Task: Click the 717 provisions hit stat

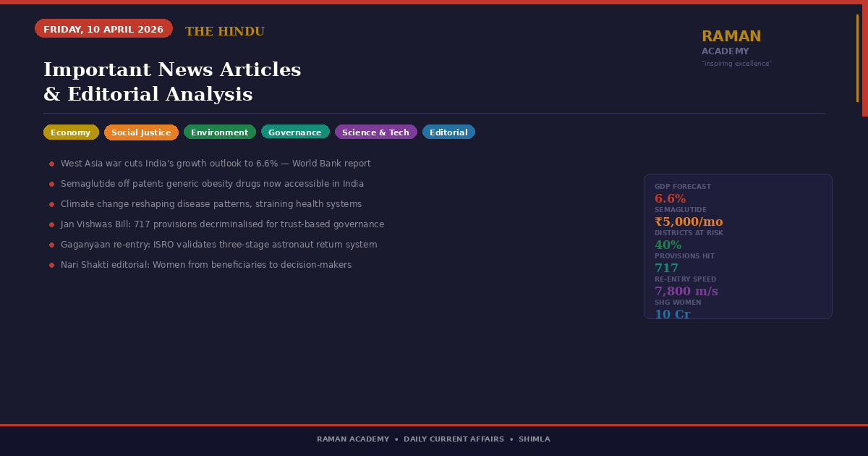Action: (666, 268)
